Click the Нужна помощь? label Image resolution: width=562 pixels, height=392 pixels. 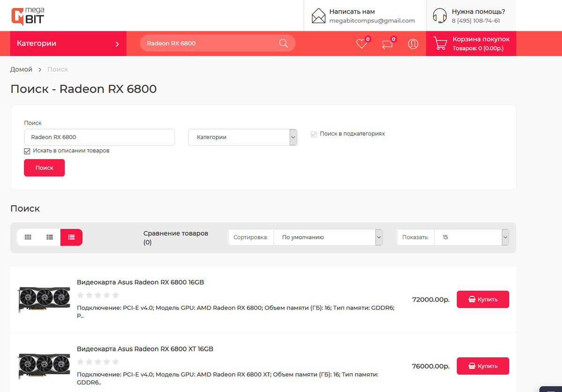[478, 12]
